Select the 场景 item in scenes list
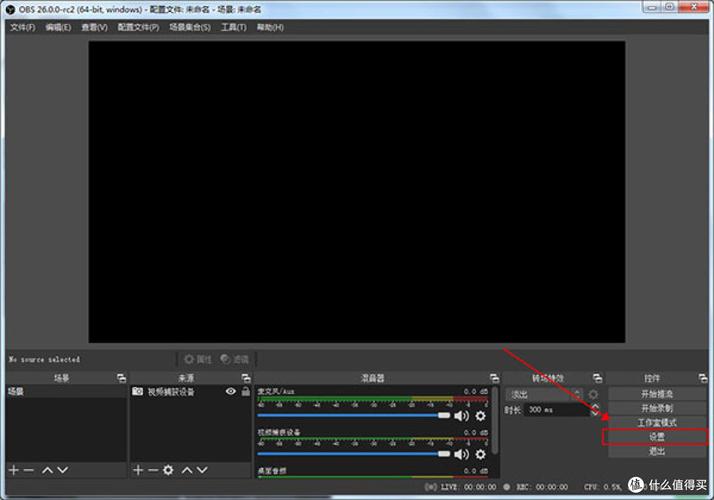 click(66, 392)
